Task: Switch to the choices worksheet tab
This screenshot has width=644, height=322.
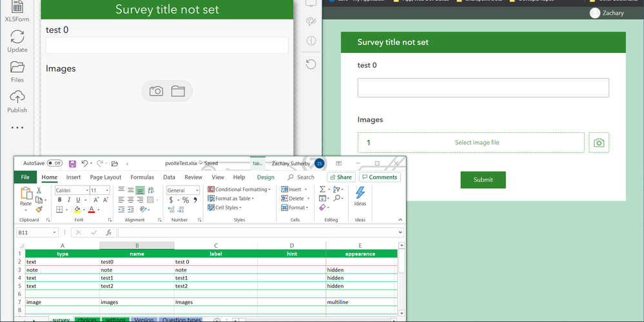Action: (87, 319)
